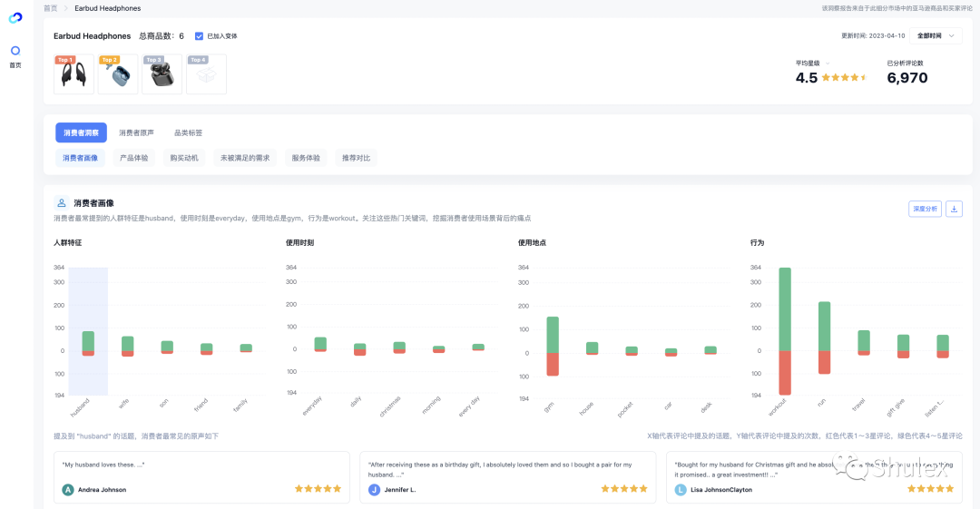The height and width of the screenshot is (509, 980).
Task: Click the star rating on Andrea Johnson's review
Action: point(318,488)
